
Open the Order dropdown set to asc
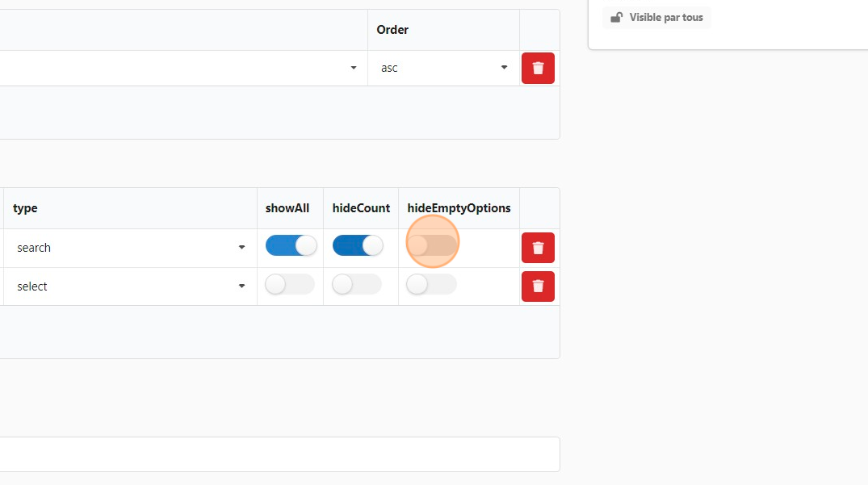click(x=443, y=69)
